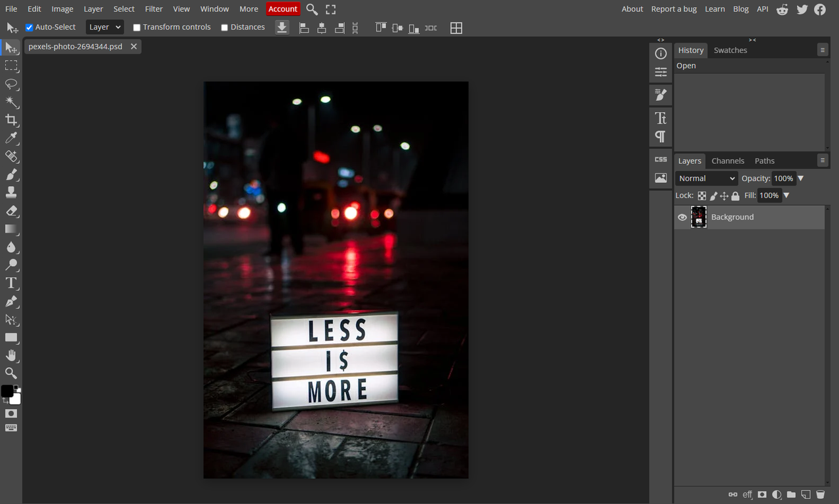Click the foreground color swatch
The image size is (839, 504).
tap(7, 390)
